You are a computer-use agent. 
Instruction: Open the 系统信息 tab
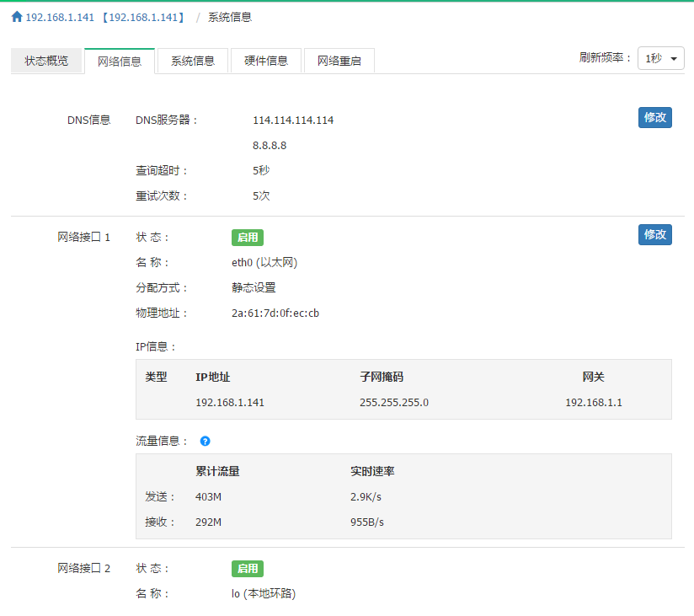(193, 61)
